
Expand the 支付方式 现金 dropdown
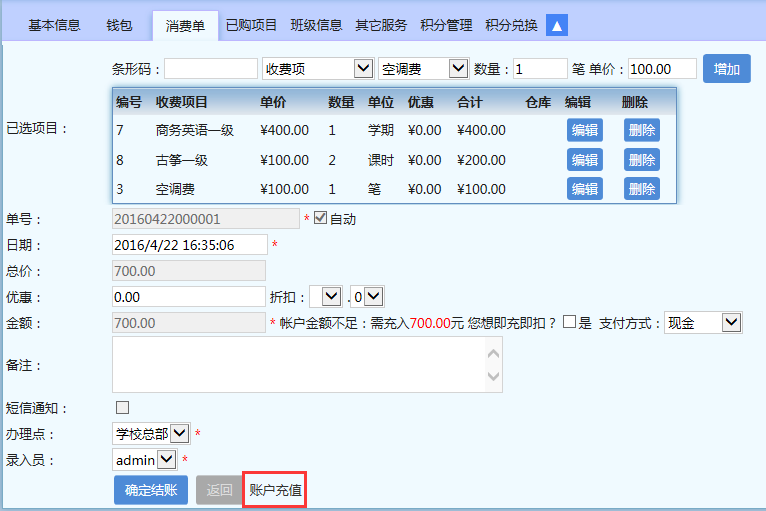[x=703, y=322]
